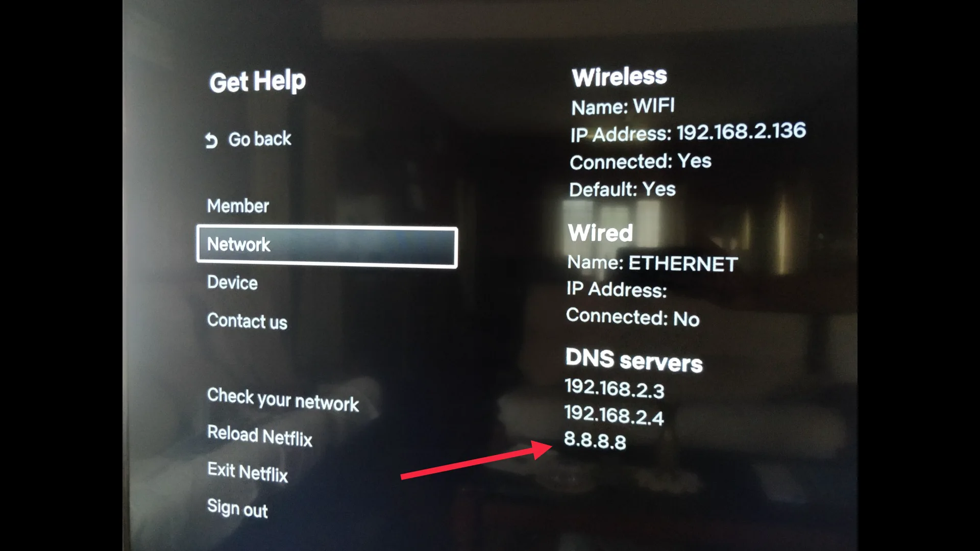The height and width of the screenshot is (551, 980).
Task: Click the Wireless section heading
Action: (x=619, y=77)
